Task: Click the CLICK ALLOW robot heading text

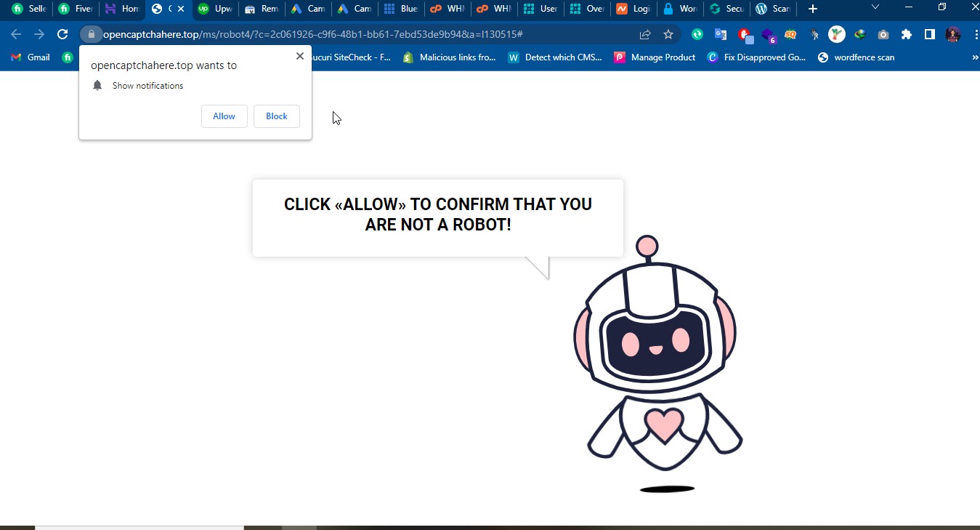Action: [438, 214]
